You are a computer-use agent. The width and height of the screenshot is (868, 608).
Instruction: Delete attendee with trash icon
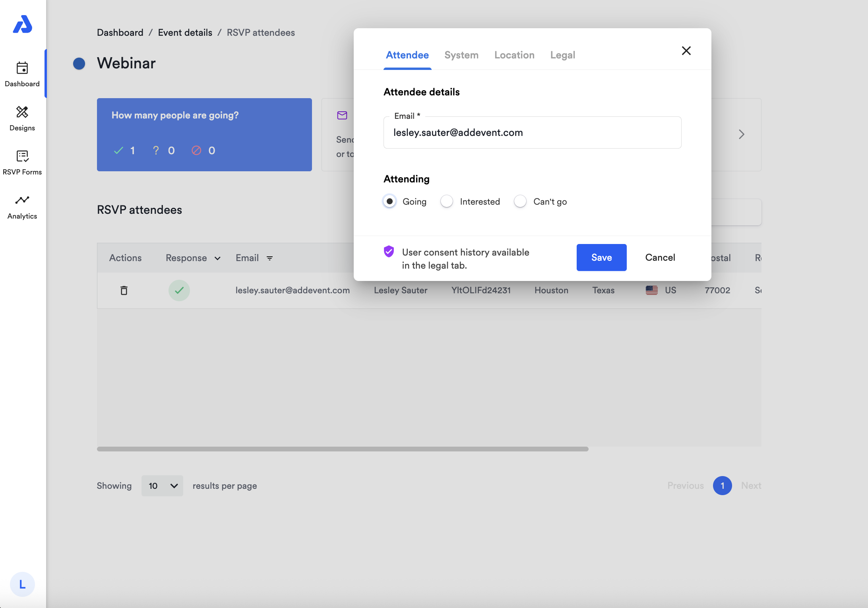(124, 290)
